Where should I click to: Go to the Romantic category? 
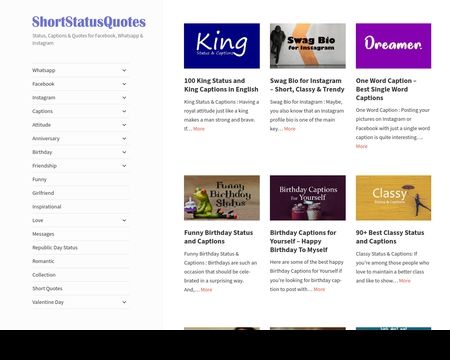(x=43, y=261)
